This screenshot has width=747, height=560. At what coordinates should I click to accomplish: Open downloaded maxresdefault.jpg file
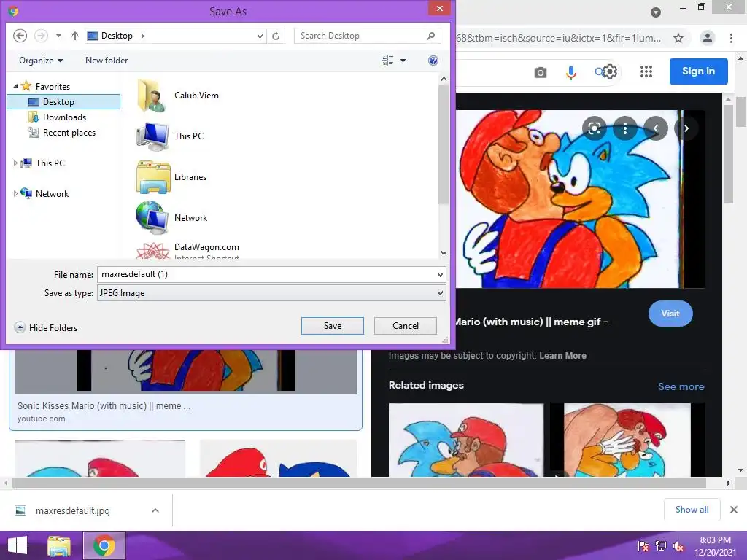tap(72, 510)
